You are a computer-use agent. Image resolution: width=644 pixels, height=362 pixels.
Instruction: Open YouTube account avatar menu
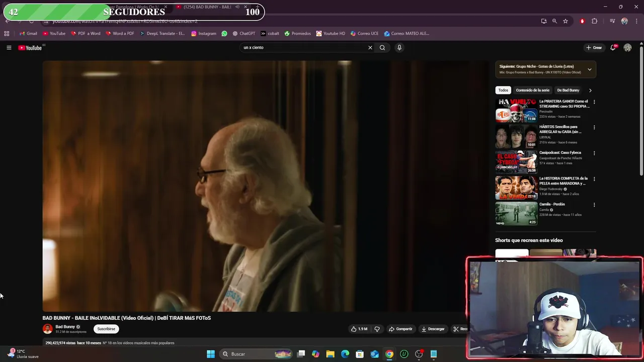(x=627, y=48)
